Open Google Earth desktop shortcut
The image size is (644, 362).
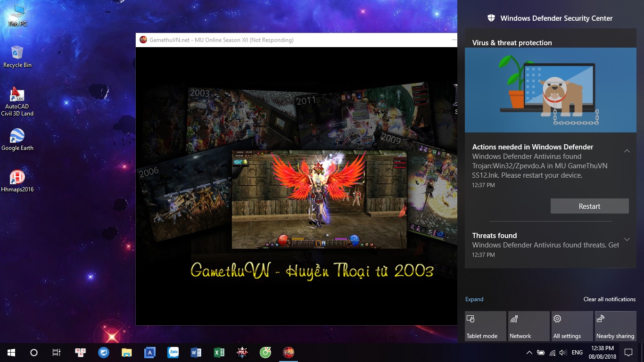click(x=17, y=140)
